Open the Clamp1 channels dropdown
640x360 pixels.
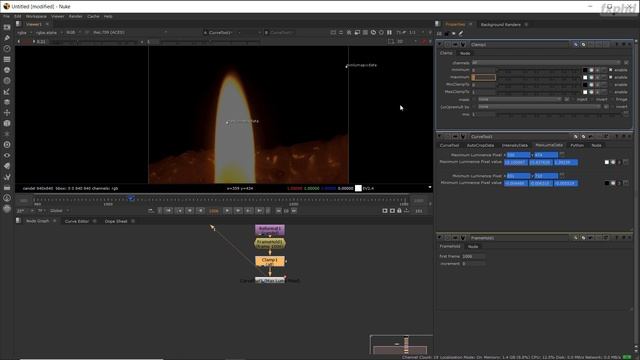pos(546,63)
